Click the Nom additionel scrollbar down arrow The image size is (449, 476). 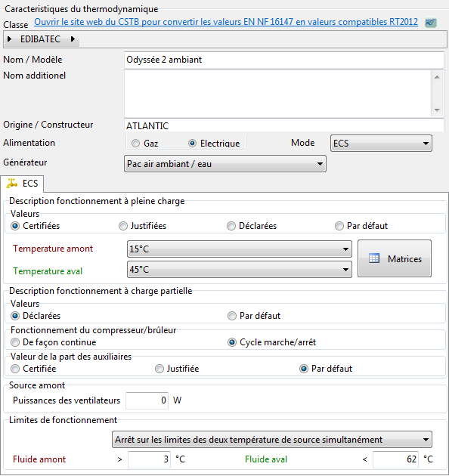[437, 110]
